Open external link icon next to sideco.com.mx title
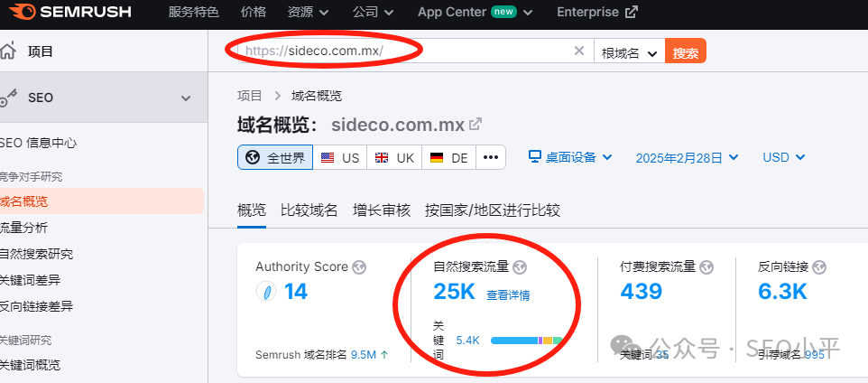 [476, 124]
